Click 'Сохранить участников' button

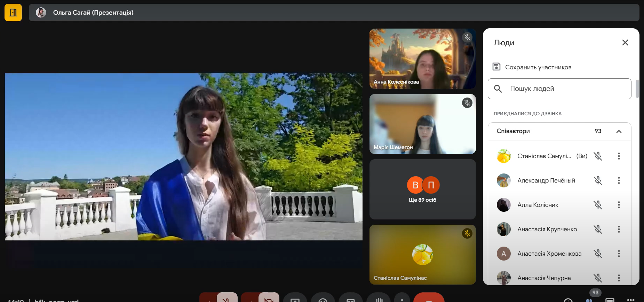[x=538, y=67]
